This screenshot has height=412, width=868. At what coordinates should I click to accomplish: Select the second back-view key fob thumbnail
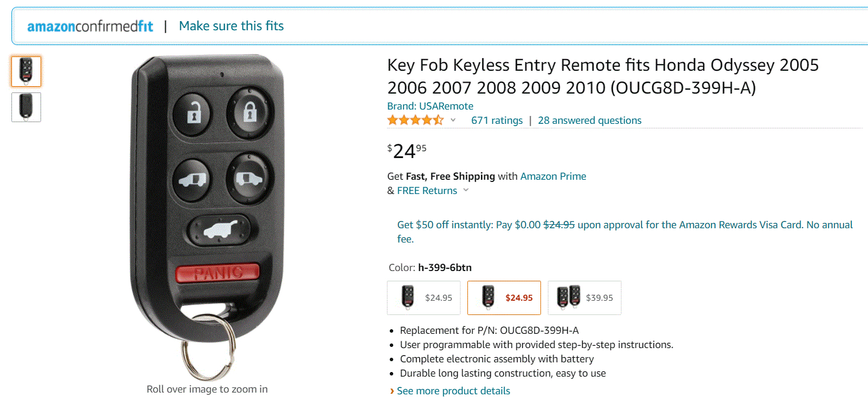click(x=26, y=107)
